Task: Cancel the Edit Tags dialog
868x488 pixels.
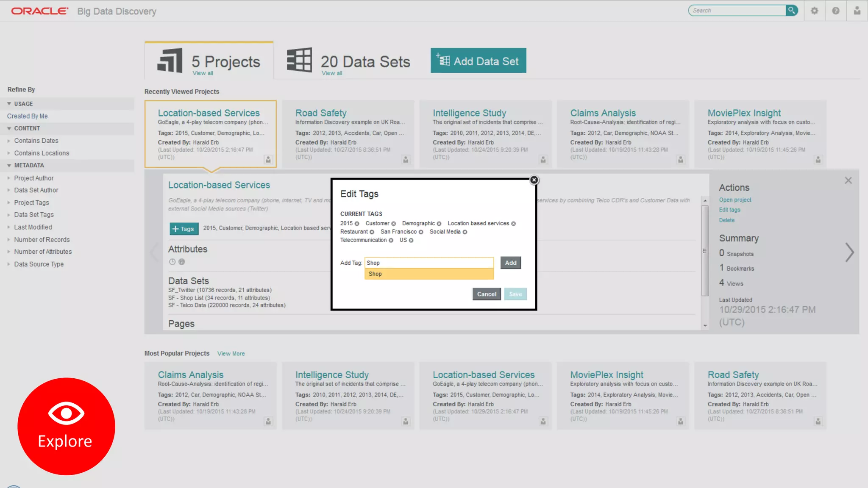Action: click(486, 294)
